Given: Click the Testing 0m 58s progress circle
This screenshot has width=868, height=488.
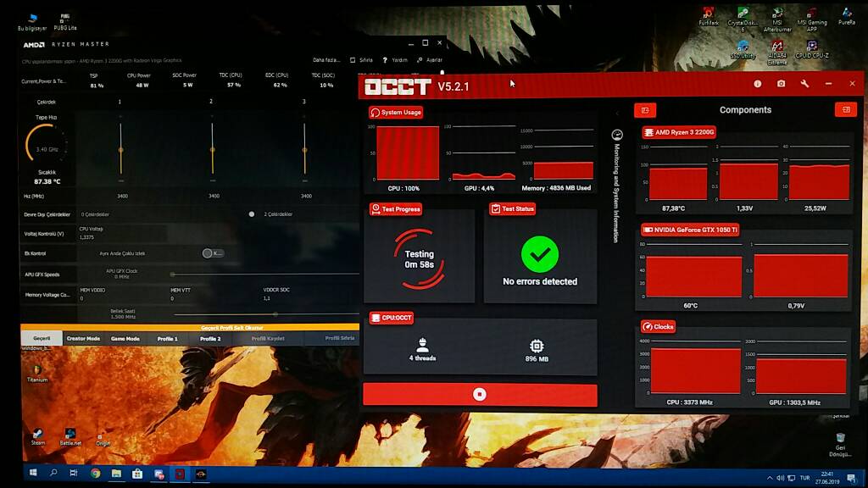Looking at the screenshot, I should coord(419,259).
